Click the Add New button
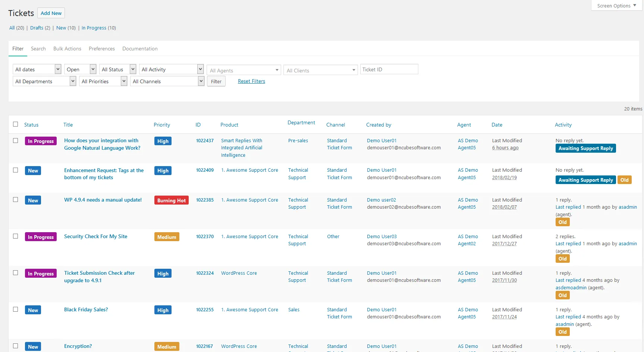The image size is (644, 352). coord(51,13)
